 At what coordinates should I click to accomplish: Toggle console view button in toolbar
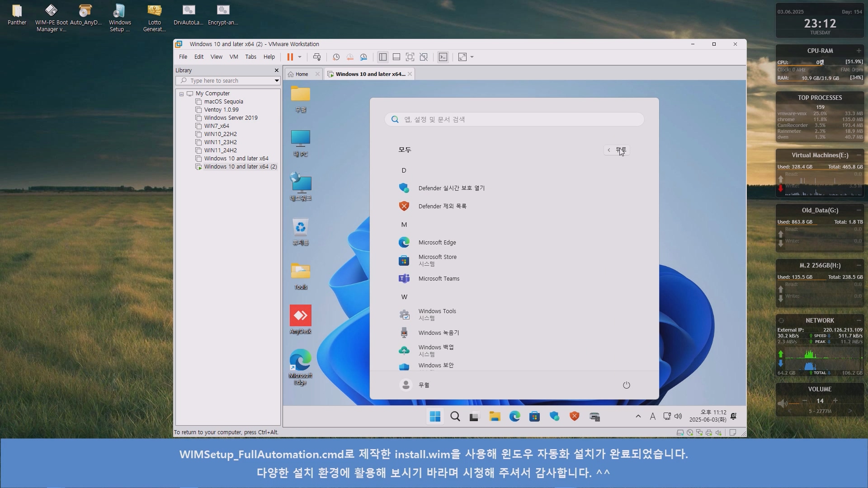pos(443,57)
